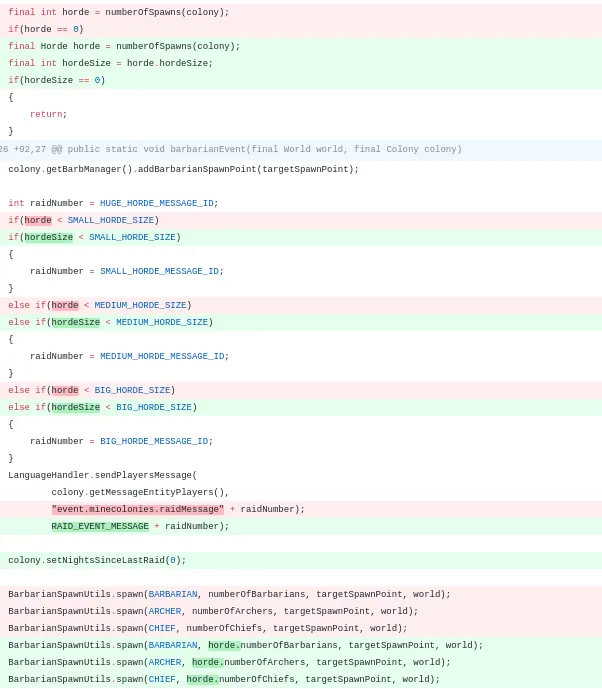Click removed line 'if(horde == 0)'
The width and height of the screenshot is (602, 689).
301,29
